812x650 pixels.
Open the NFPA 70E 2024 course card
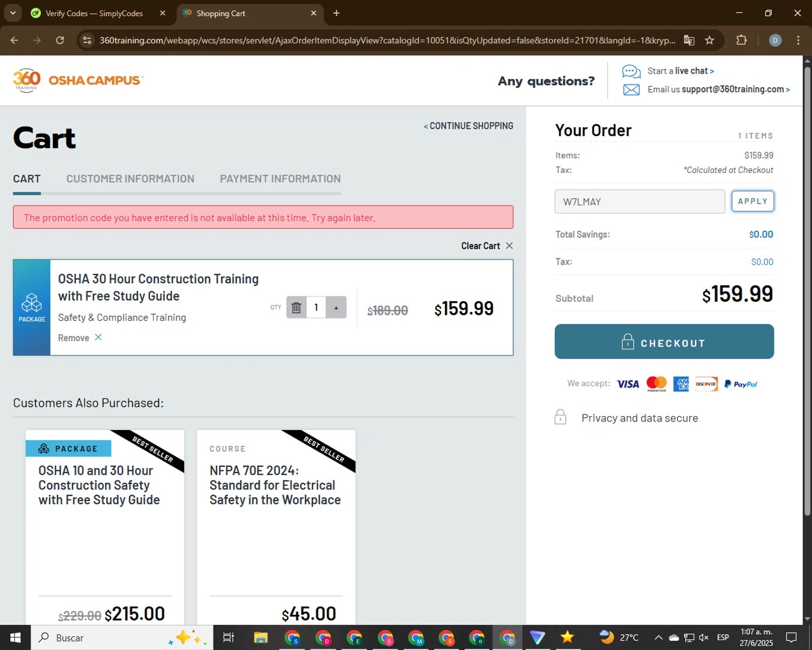tap(276, 527)
